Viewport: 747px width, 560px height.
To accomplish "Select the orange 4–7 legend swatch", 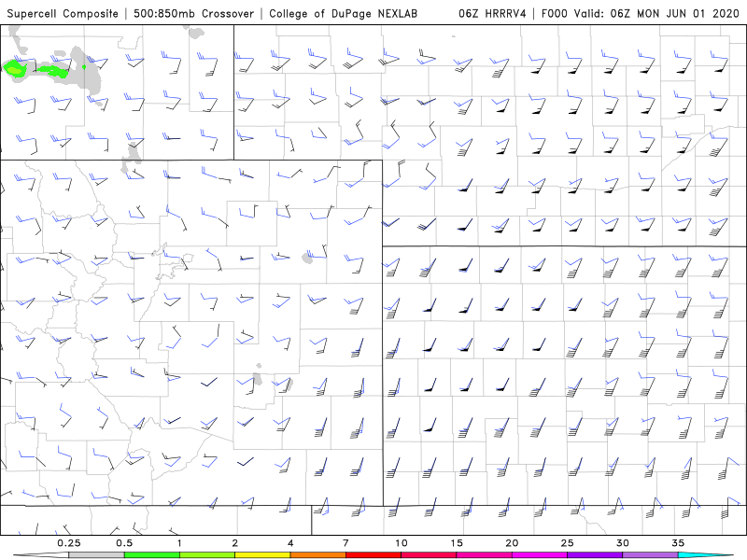I will click(317, 555).
